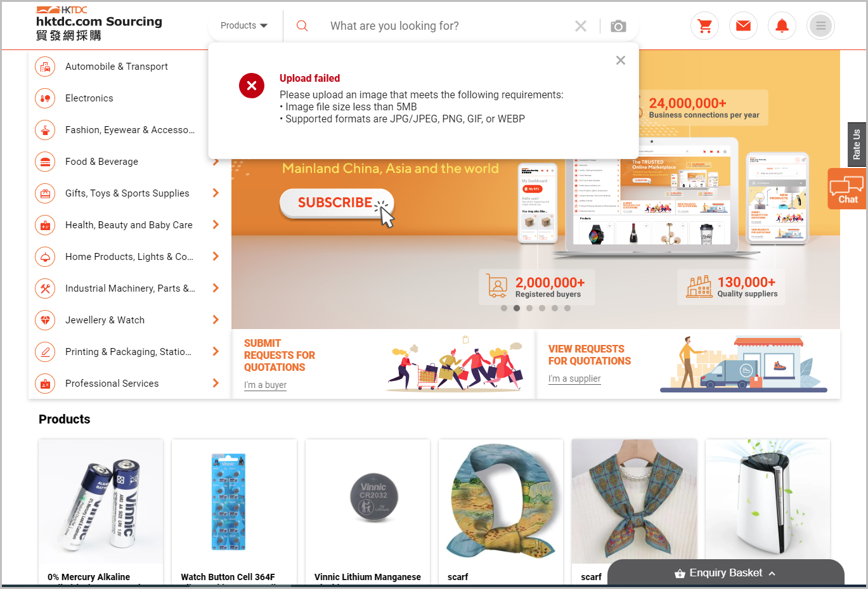Click the Jewellery & Watch category icon

[45, 320]
